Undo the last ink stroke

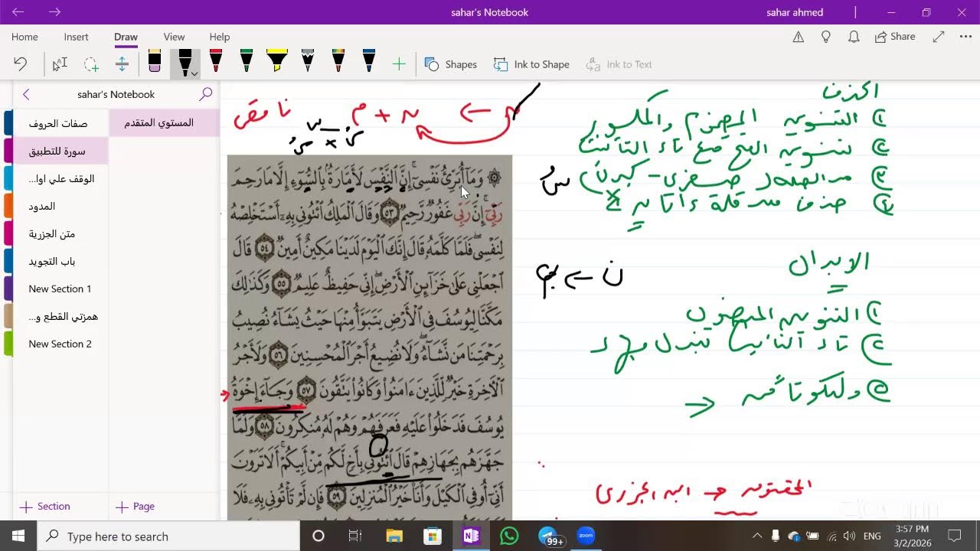(21, 64)
